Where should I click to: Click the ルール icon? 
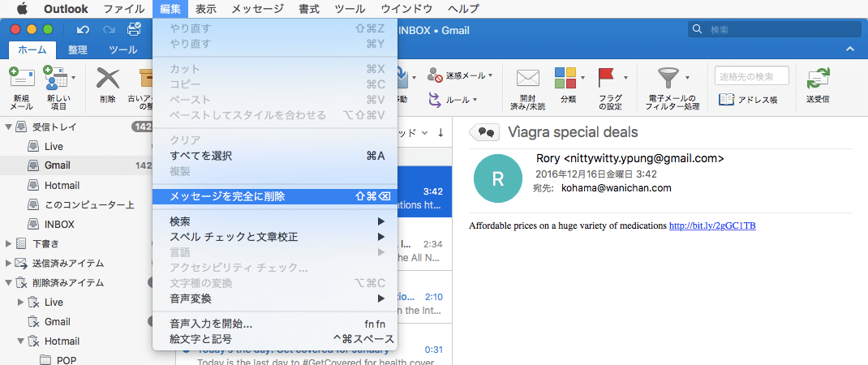[435, 100]
